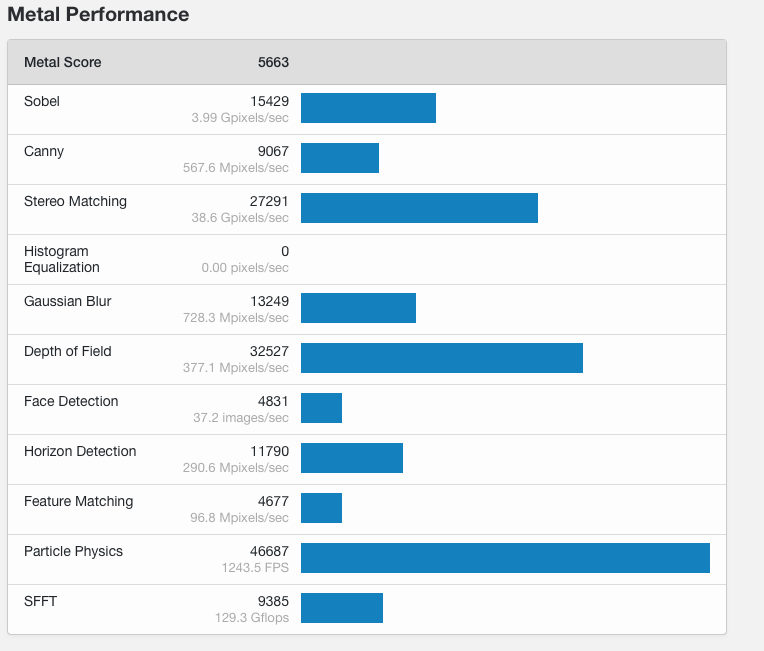Click the Metal Performance heading

tap(98, 15)
